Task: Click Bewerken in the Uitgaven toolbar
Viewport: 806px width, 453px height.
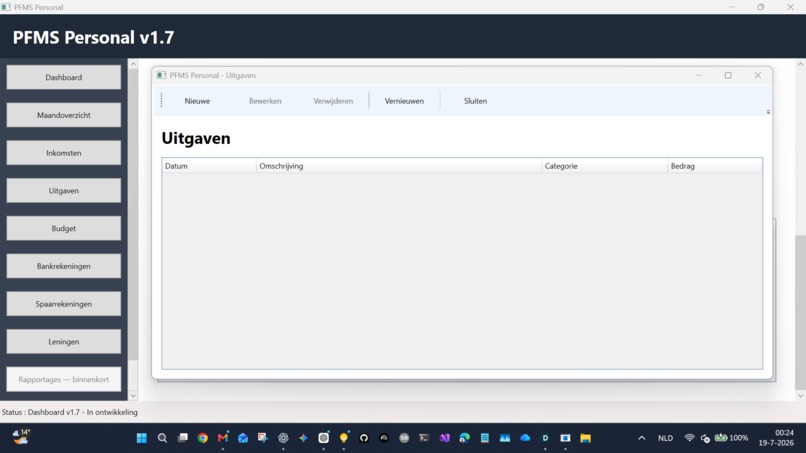Action: click(265, 101)
